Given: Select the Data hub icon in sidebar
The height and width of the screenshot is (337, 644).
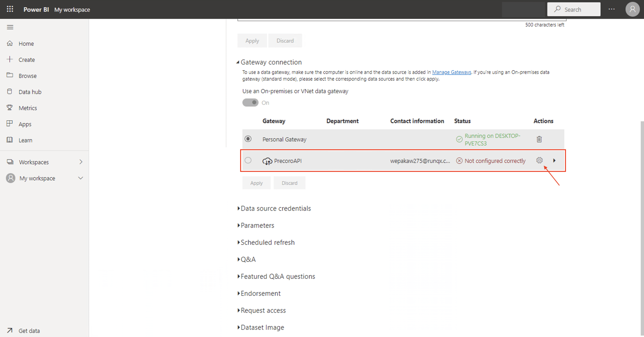Looking at the screenshot, I should coord(10,92).
